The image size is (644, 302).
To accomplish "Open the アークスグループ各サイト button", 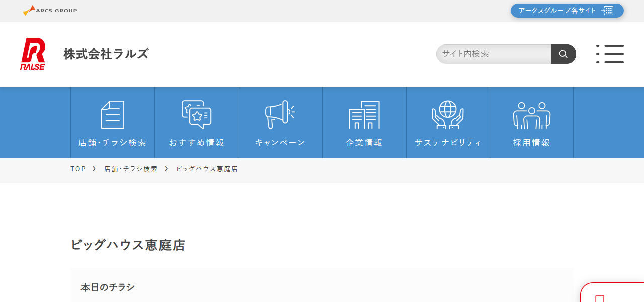I will tap(567, 11).
